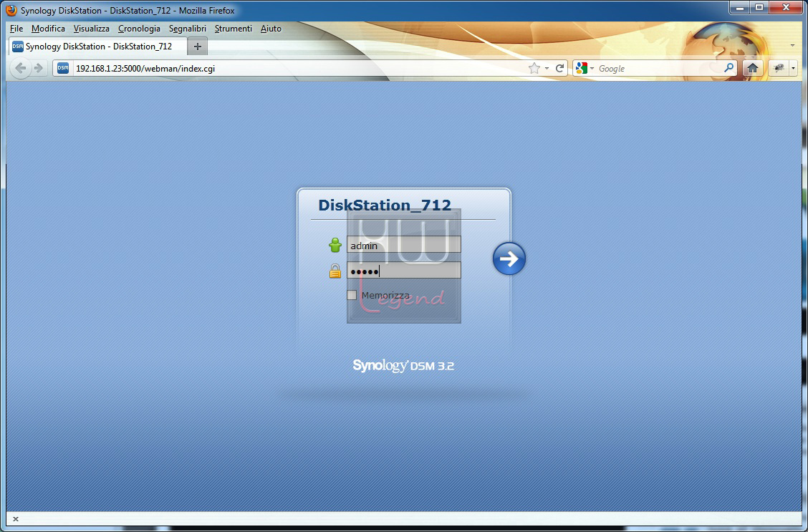This screenshot has height=532, width=808.
Task: Open the Strumenti menu
Action: point(234,29)
